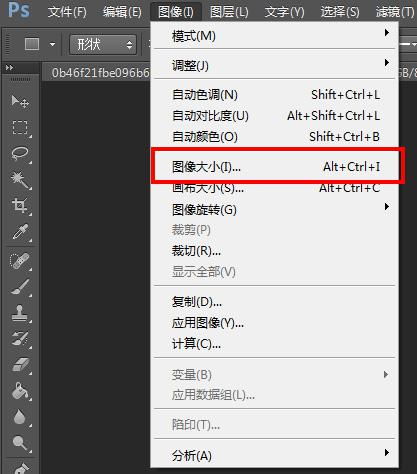Click the 图像(I) menu

tap(176, 12)
